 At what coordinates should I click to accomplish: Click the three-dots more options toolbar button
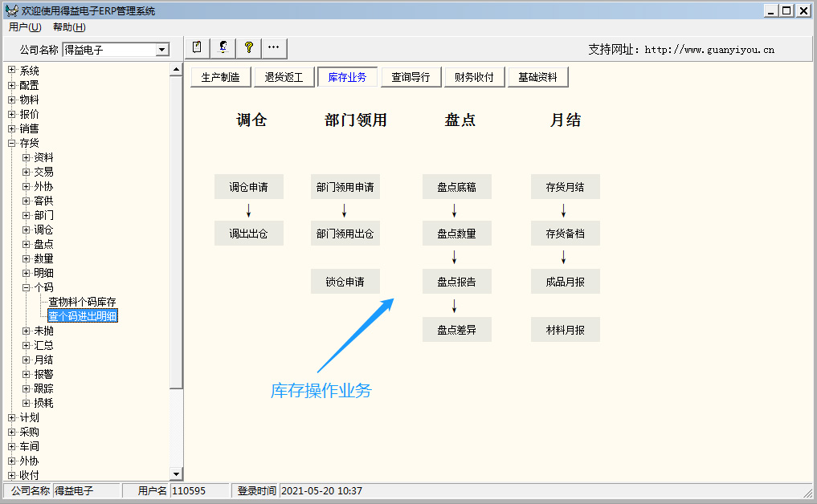coord(274,47)
